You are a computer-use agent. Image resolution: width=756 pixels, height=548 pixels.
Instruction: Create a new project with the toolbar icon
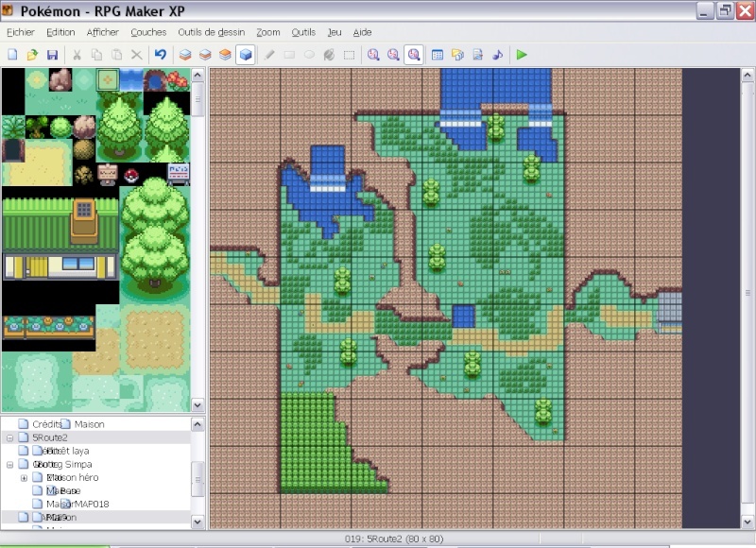pyautogui.click(x=12, y=55)
